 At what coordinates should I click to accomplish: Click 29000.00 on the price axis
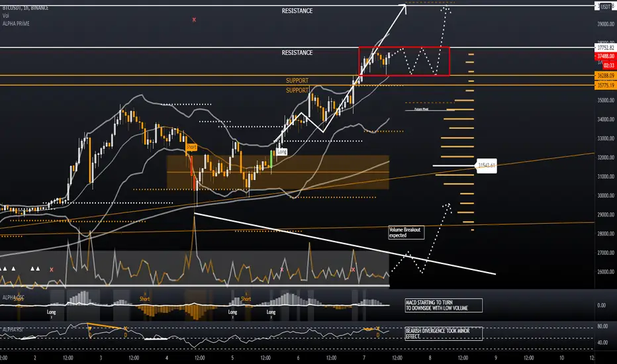tap(606, 215)
